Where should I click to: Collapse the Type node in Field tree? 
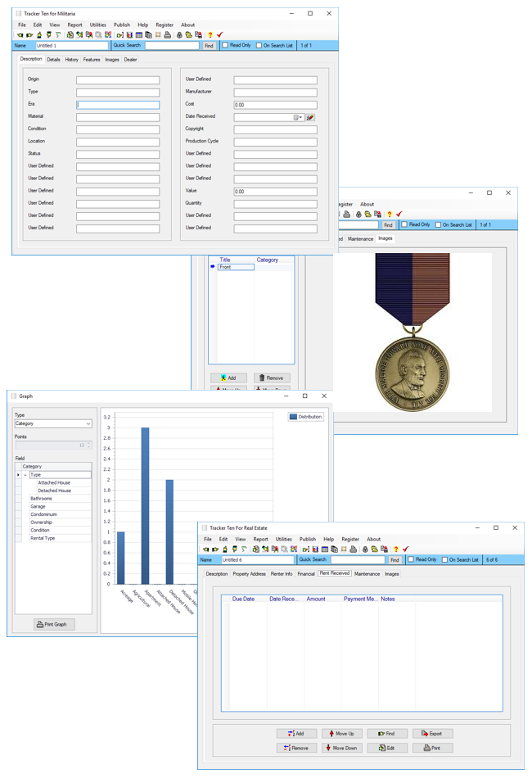[25, 475]
